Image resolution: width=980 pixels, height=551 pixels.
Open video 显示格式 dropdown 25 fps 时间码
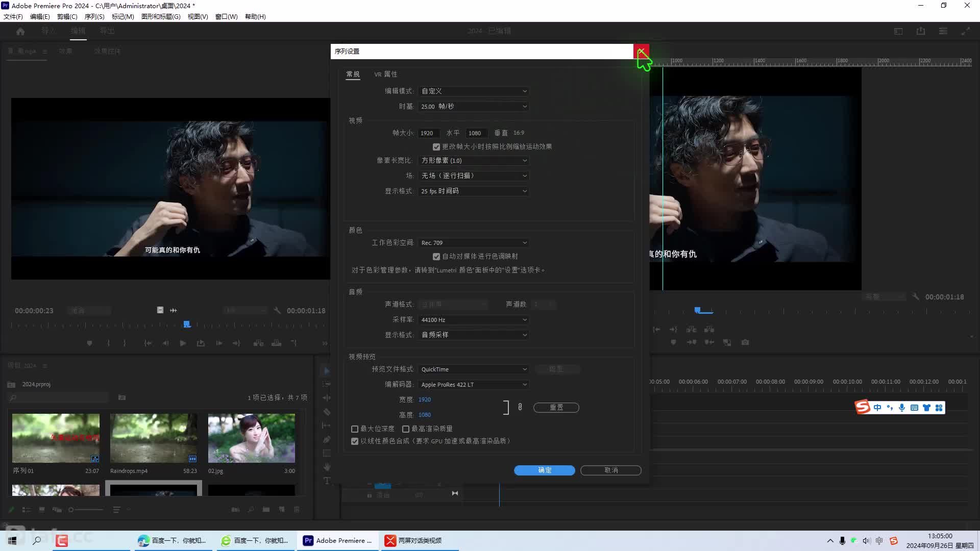(474, 191)
